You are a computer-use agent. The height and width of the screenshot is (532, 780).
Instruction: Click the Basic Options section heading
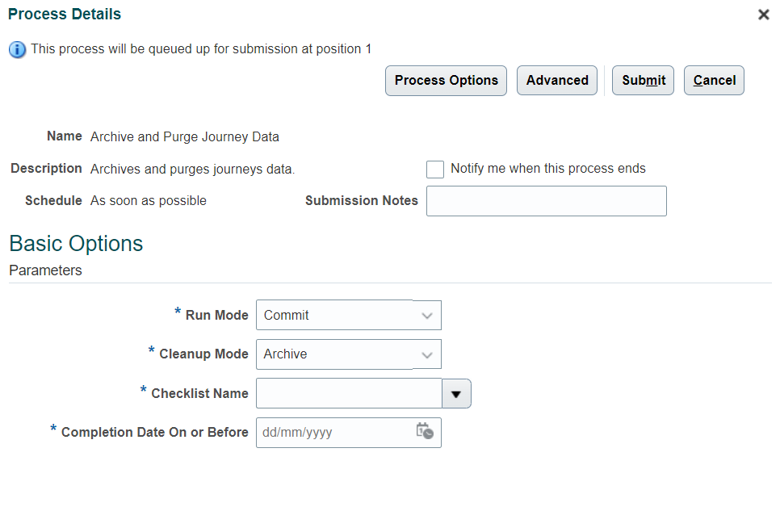pyautogui.click(x=75, y=243)
